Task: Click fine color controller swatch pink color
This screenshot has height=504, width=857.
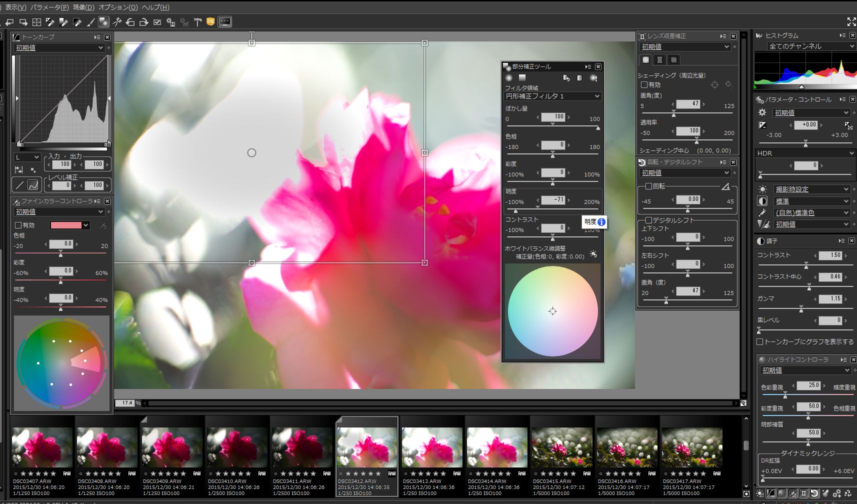Action: point(65,225)
